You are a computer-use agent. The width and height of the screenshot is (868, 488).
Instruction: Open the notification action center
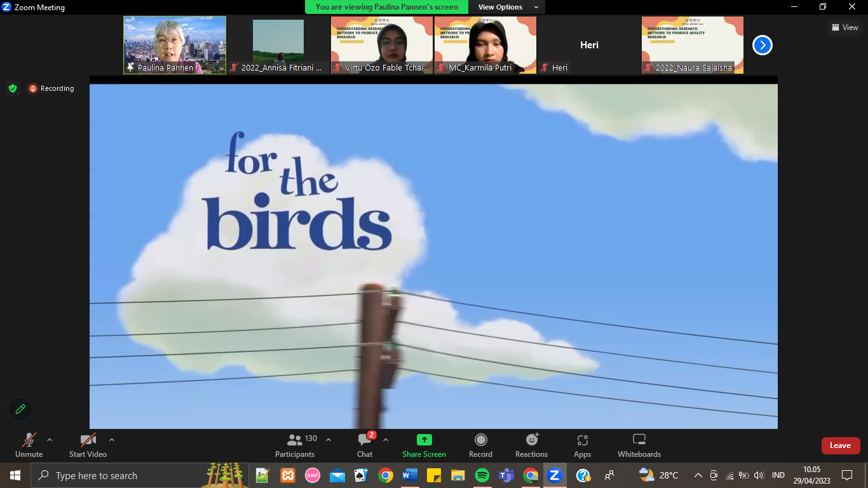847,475
